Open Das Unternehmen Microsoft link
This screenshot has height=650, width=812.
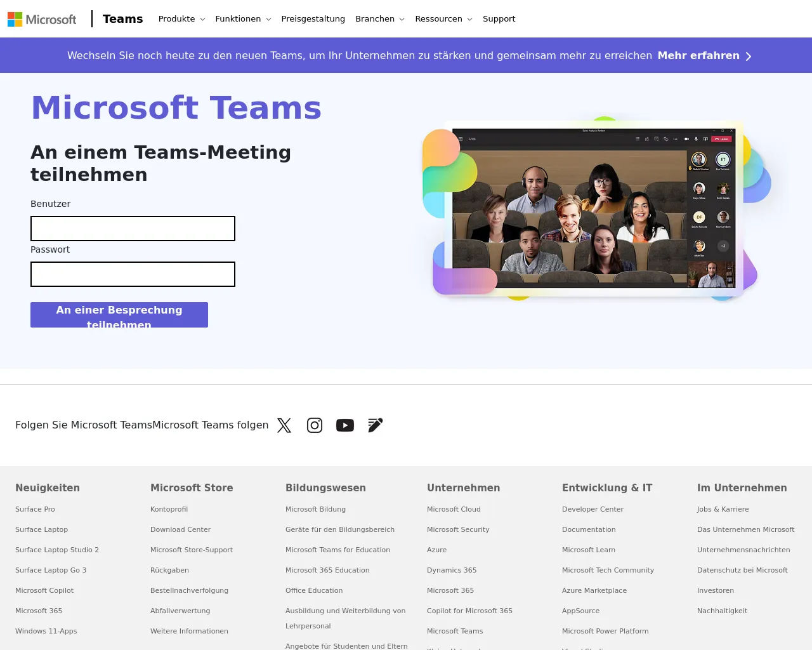click(x=746, y=529)
